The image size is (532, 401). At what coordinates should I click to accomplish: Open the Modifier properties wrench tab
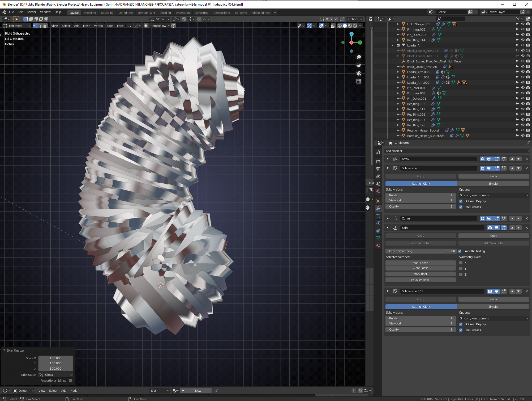378,208
